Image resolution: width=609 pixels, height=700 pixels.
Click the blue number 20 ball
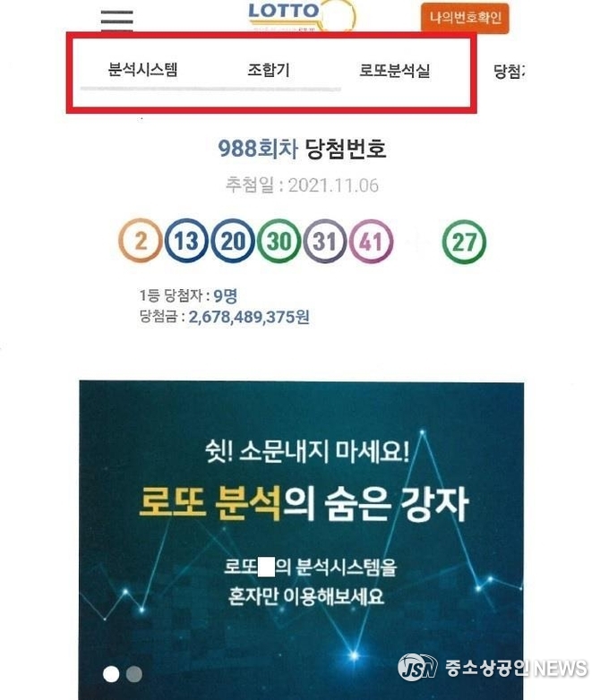pyautogui.click(x=233, y=241)
